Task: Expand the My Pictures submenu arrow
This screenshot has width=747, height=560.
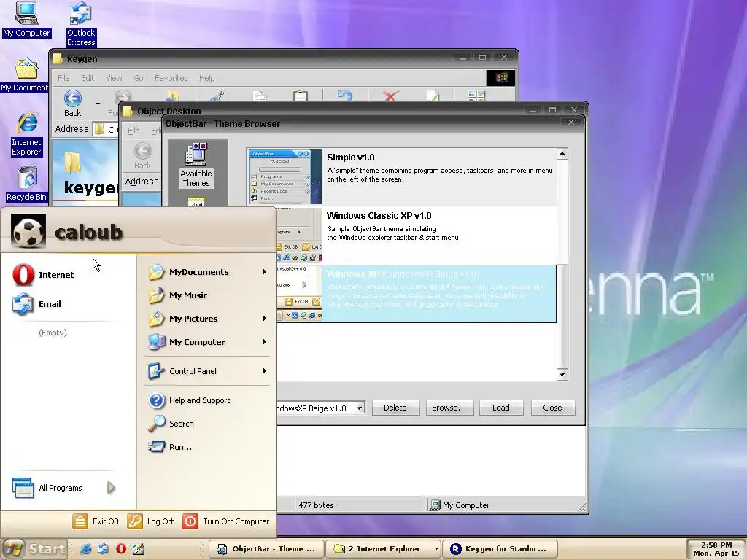Action: click(264, 319)
